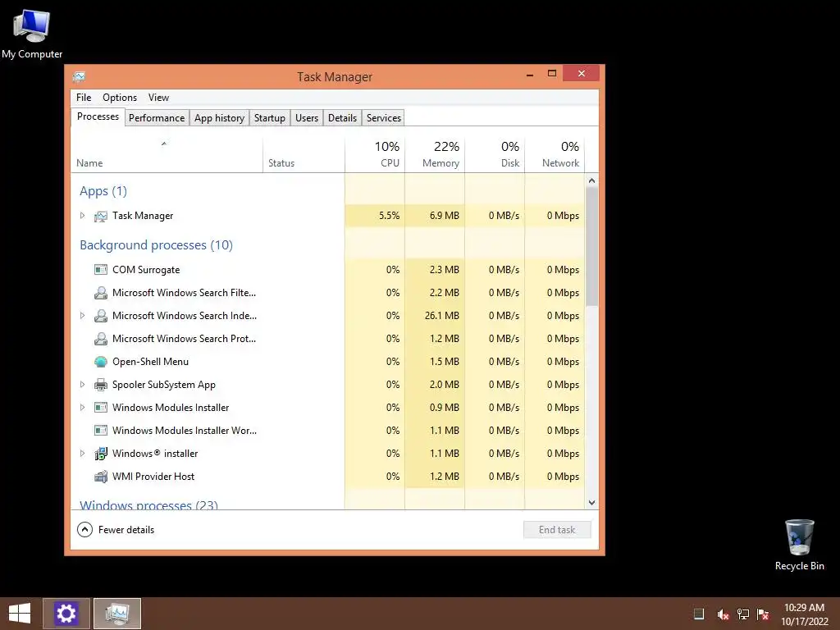The height and width of the screenshot is (630, 840).
Task: Click the Windows processes (23) header
Action: [149, 504]
